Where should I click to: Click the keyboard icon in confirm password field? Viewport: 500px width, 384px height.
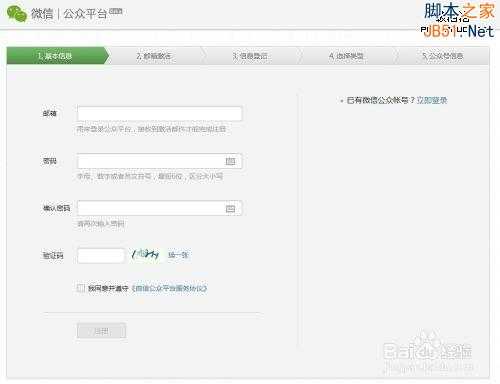tap(230, 209)
